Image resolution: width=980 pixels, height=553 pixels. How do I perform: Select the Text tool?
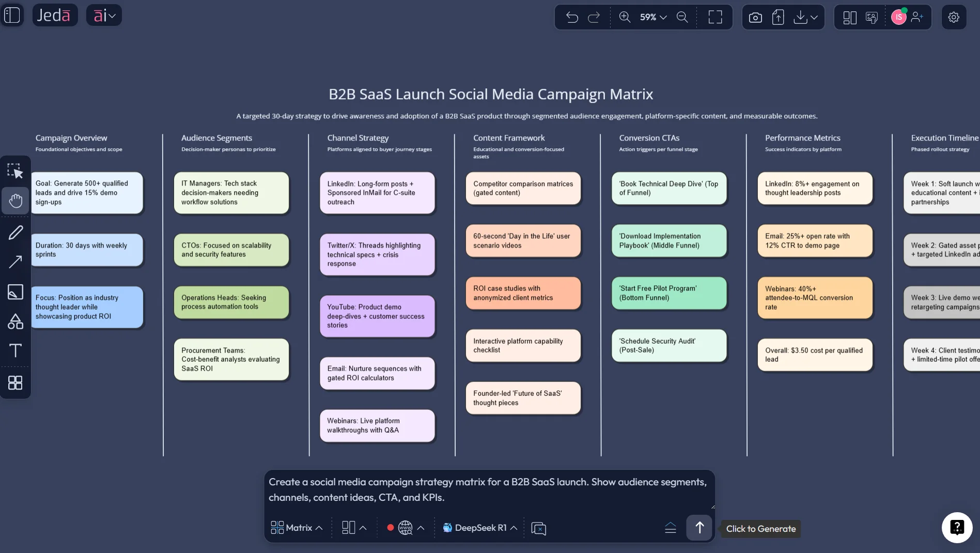click(x=15, y=350)
